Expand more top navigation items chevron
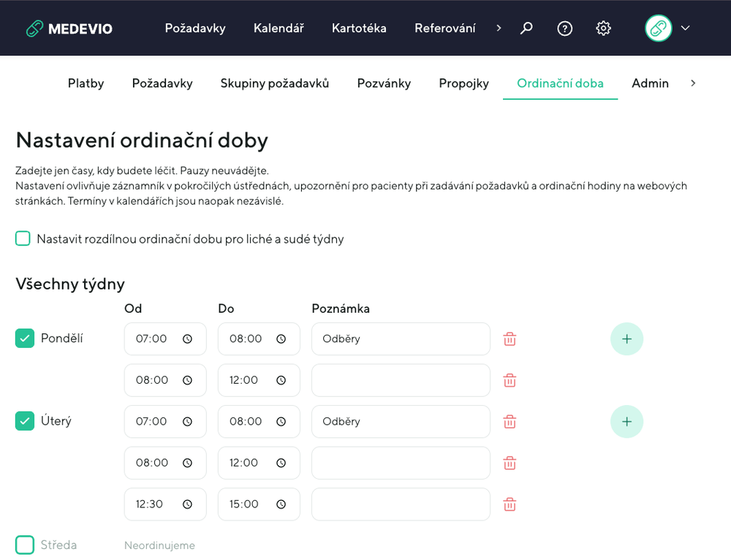The height and width of the screenshot is (560, 731). pyautogui.click(x=499, y=29)
